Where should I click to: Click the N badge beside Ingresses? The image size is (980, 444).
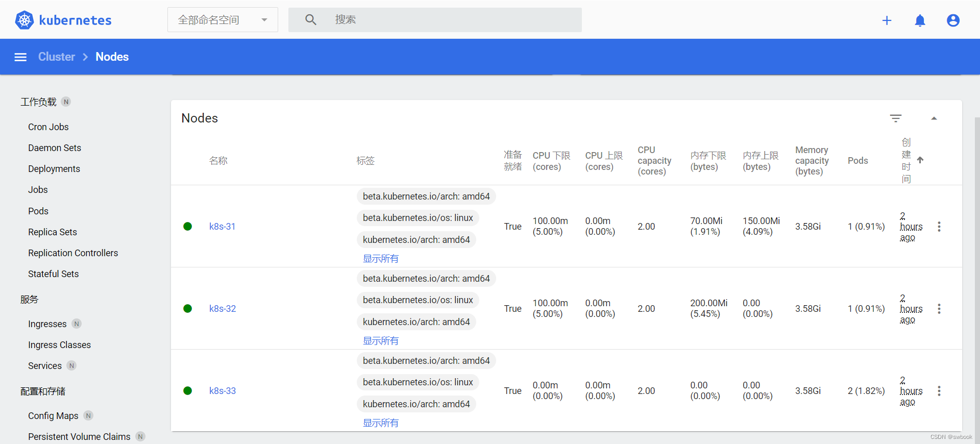77,324
